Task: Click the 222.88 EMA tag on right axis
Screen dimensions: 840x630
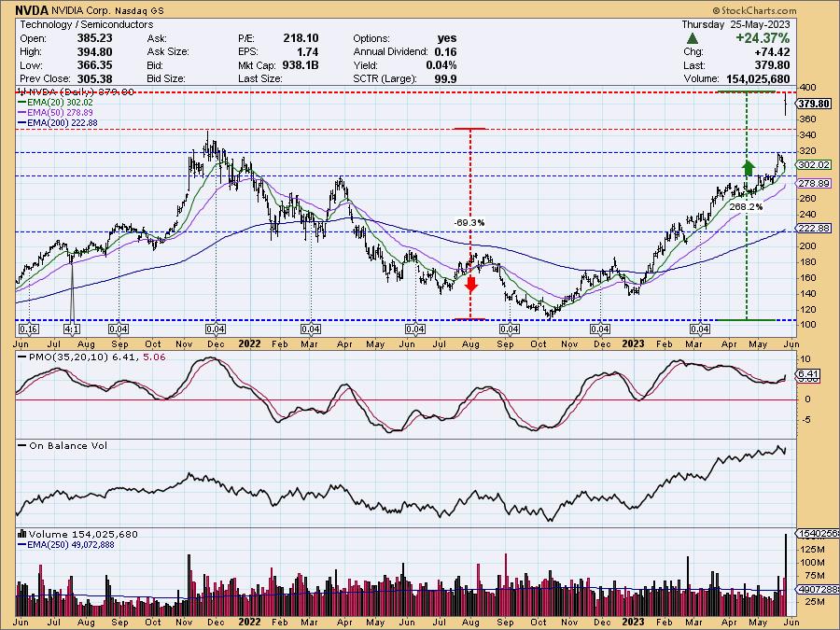Action: (814, 229)
